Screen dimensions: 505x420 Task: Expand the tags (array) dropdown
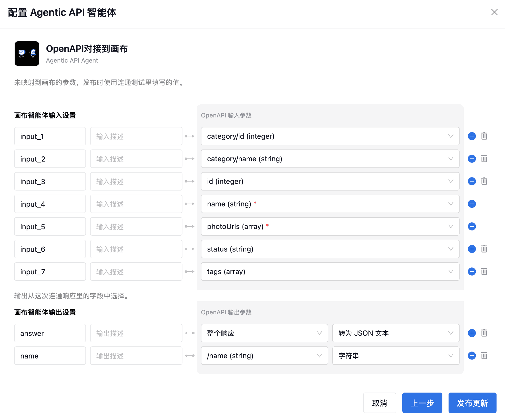click(330, 272)
